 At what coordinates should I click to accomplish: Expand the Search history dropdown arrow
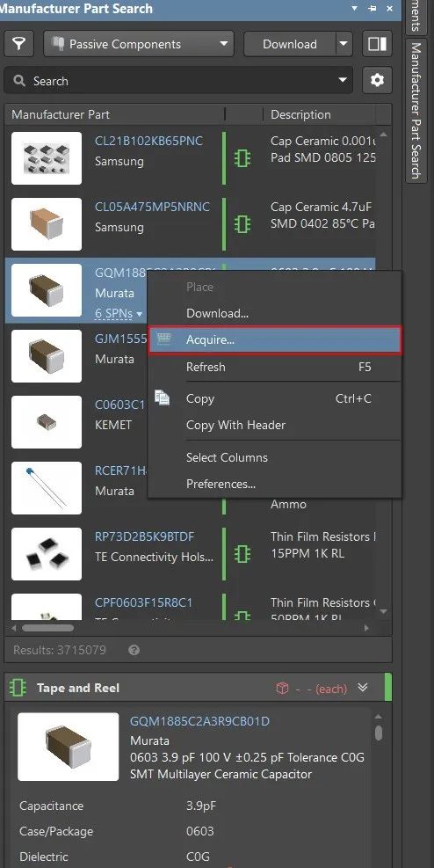pos(343,81)
